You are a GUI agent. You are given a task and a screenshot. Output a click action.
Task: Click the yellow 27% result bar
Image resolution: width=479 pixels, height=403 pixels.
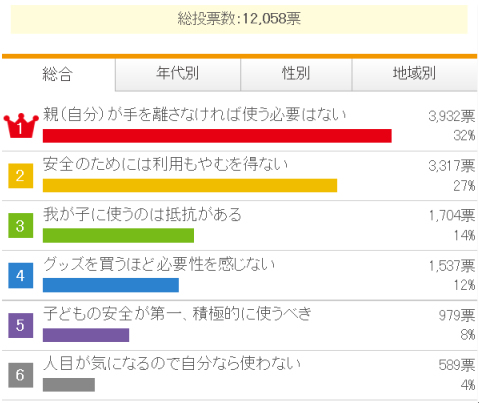tap(190, 186)
